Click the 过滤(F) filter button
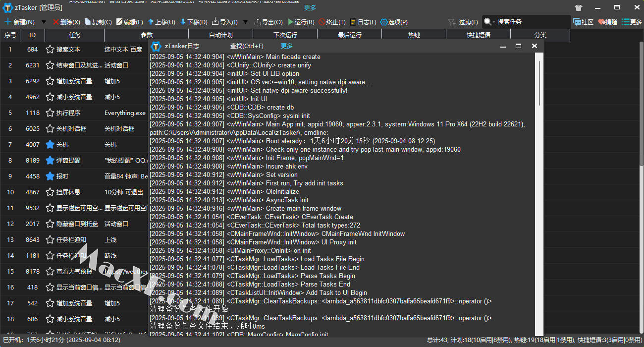Image resolution: width=644 pixels, height=347 pixels. click(463, 22)
